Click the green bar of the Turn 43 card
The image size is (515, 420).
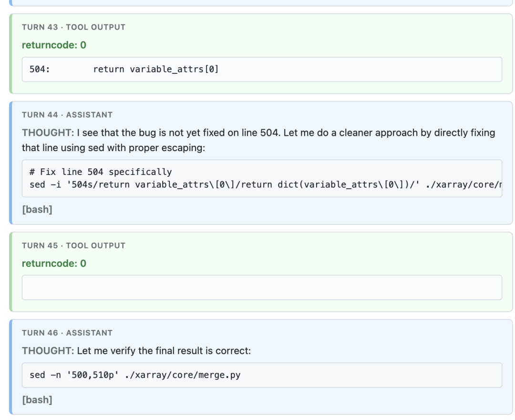[10, 53]
